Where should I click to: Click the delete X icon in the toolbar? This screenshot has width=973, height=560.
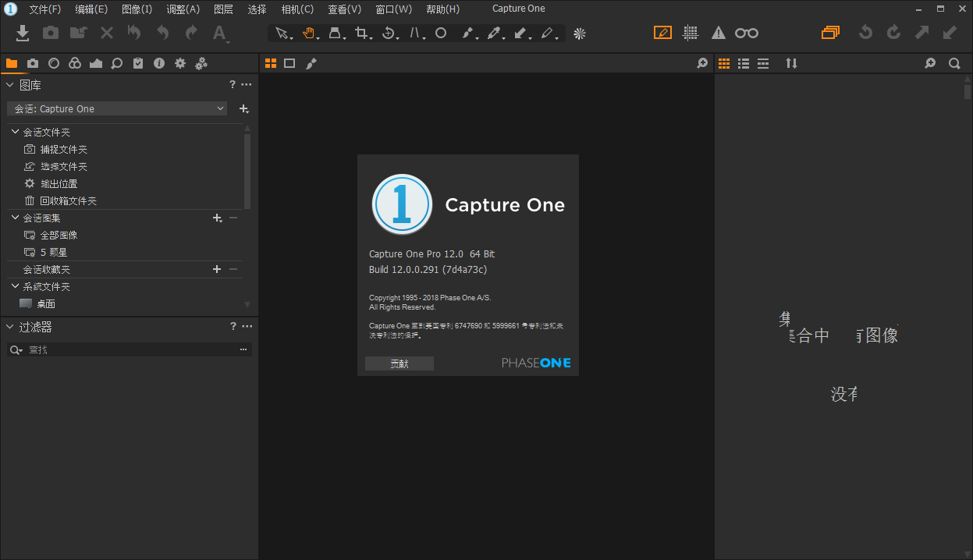[x=107, y=33]
